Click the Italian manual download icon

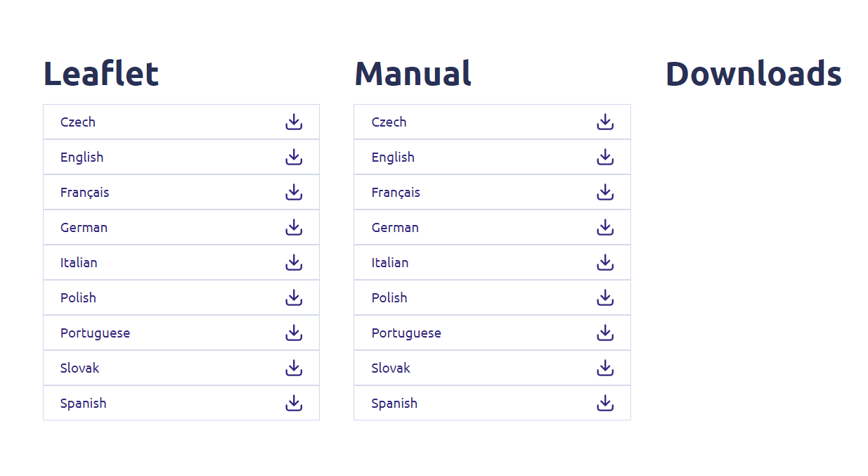[605, 262]
